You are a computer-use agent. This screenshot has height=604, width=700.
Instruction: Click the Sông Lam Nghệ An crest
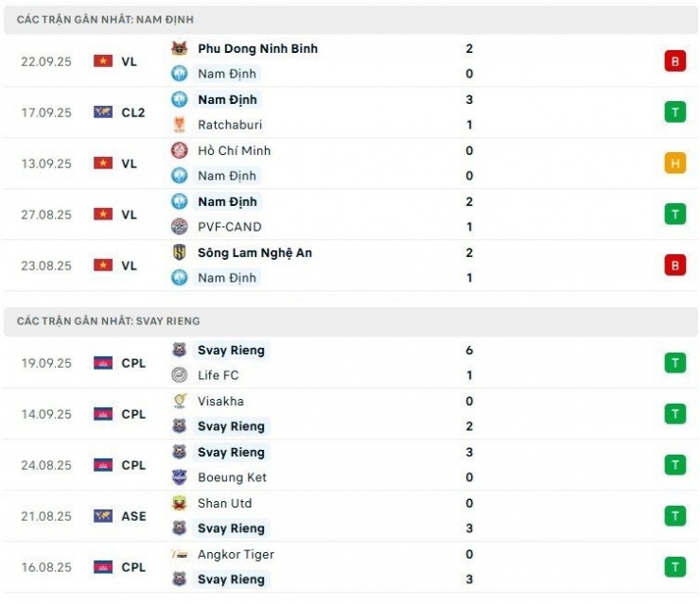(x=179, y=252)
